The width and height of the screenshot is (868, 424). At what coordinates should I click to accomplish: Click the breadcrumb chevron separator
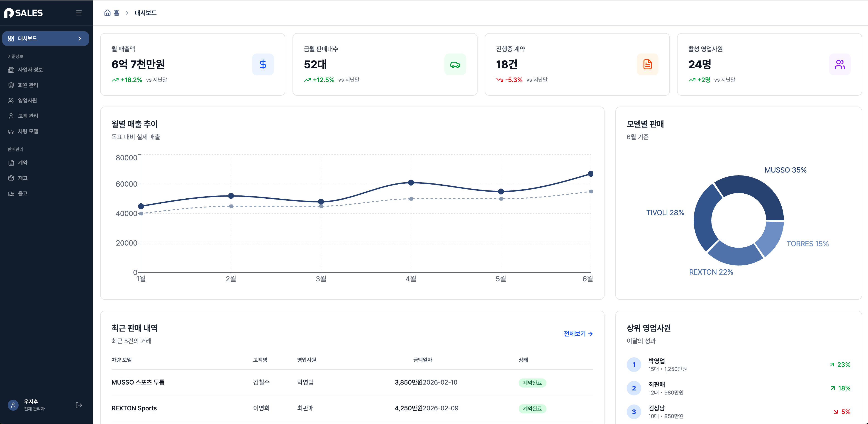pos(127,13)
